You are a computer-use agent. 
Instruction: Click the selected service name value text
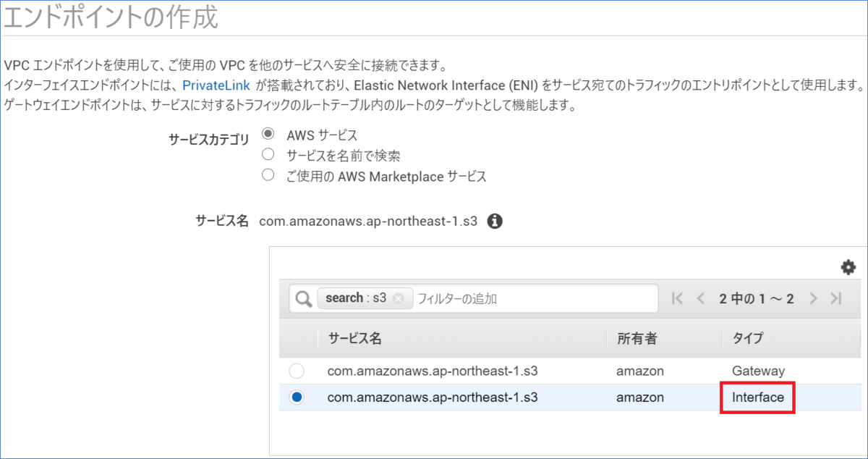pos(368,222)
